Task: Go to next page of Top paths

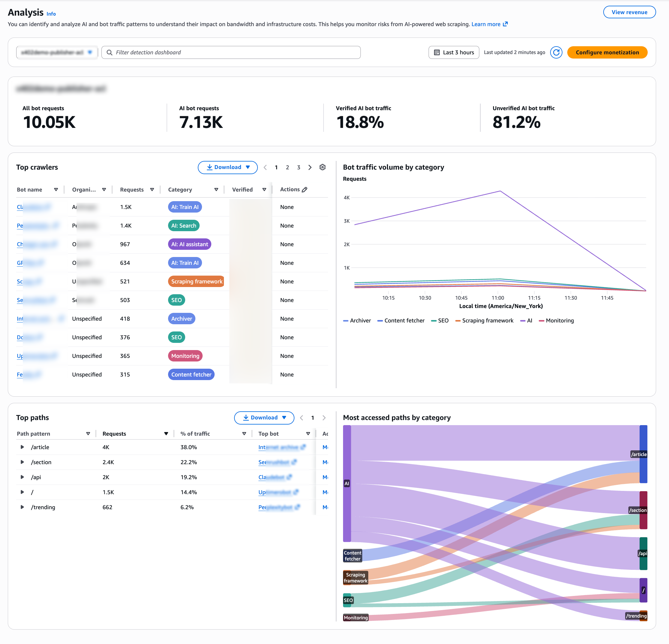Action: (x=324, y=418)
